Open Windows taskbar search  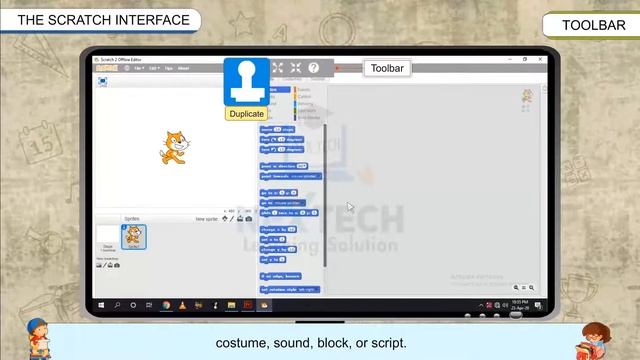coord(117,305)
